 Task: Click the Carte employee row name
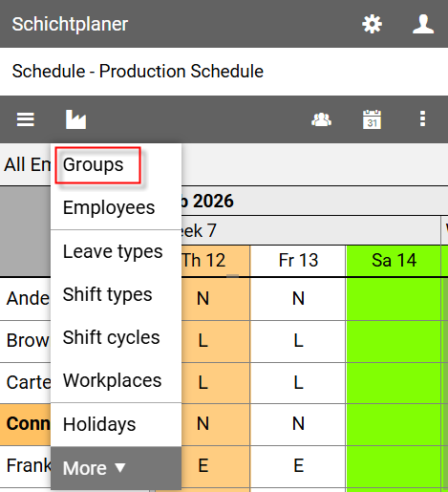point(26,383)
